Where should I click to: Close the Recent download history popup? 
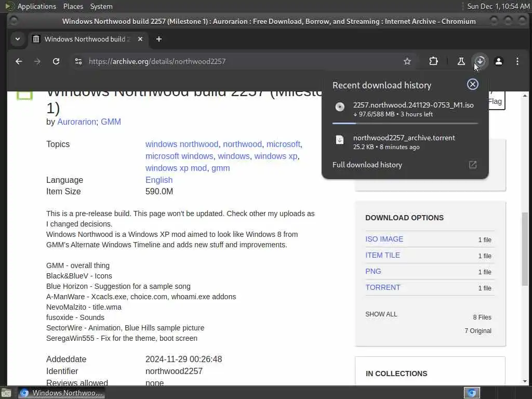pyautogui.click(x=473, y=84)
